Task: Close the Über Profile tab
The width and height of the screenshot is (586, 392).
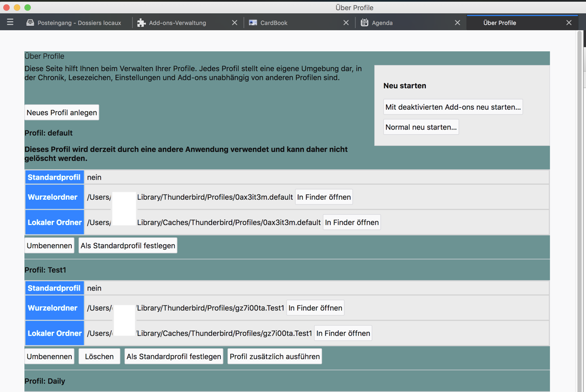Action: point(569,23)
